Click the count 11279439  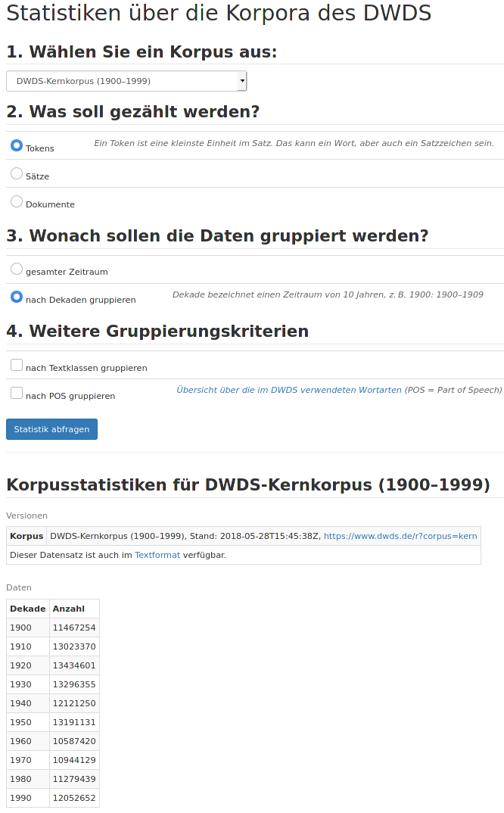pos(74,779)
